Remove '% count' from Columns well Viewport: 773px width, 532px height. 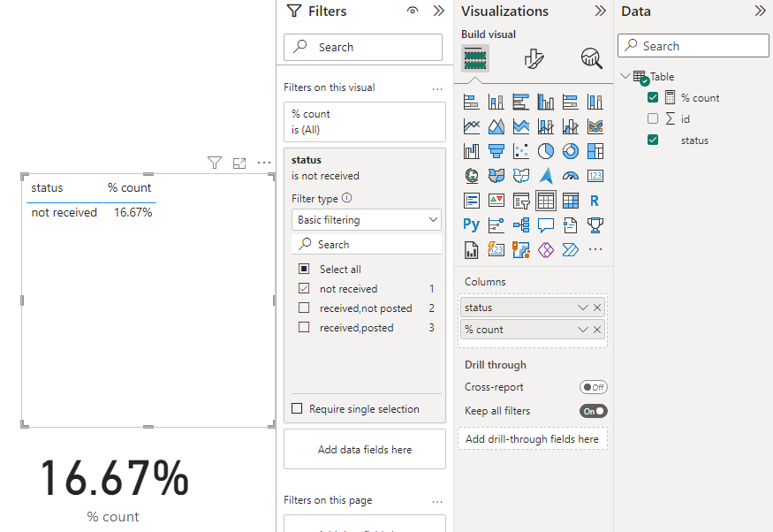point(597,330)
